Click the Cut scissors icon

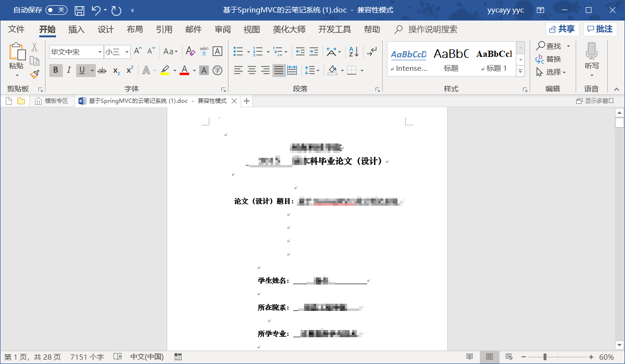coord(34,47)
